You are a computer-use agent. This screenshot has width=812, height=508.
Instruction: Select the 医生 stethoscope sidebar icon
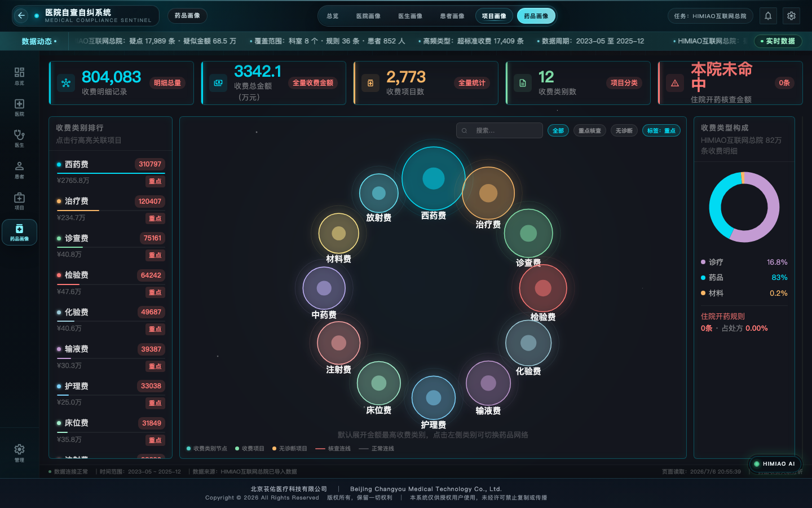[19, 138]
